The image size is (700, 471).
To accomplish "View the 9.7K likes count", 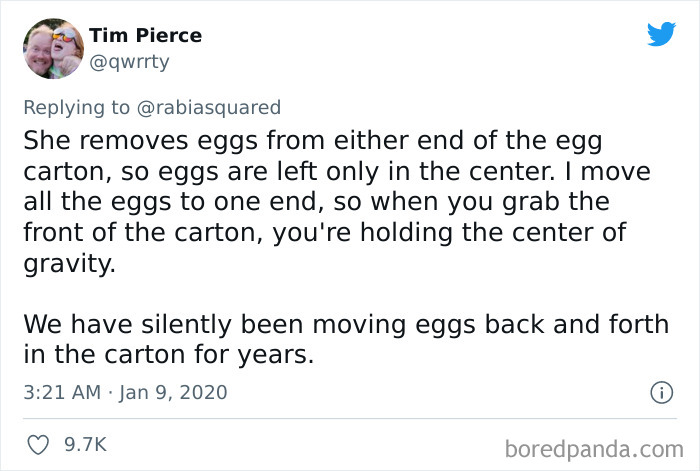I will [85, 443].
